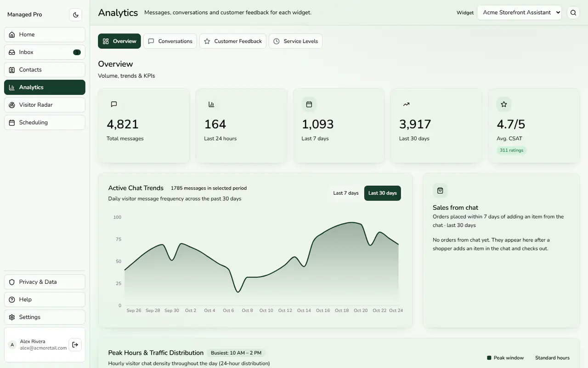
Task: Click the Help question mark icon
Action: tap(12, 299)
